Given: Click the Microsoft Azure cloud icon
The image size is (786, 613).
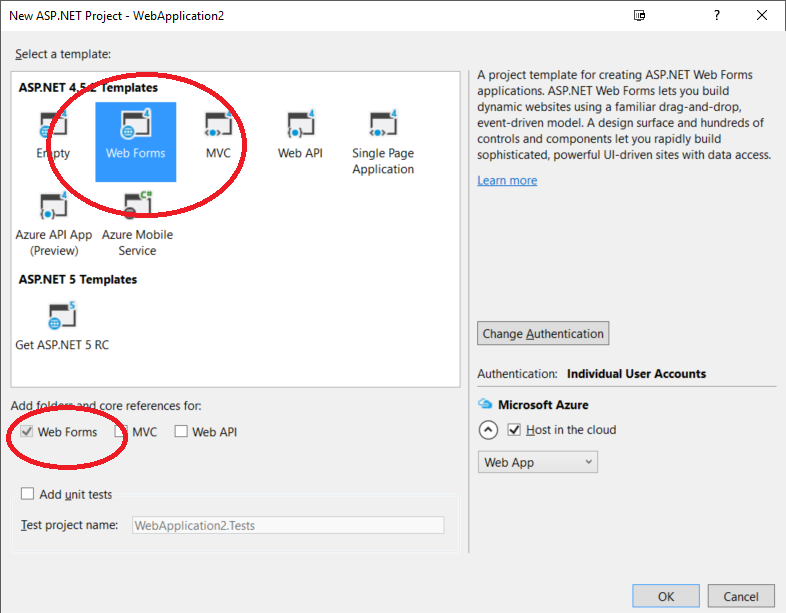Looking at the screenshot, I should (x=485, y=403).
